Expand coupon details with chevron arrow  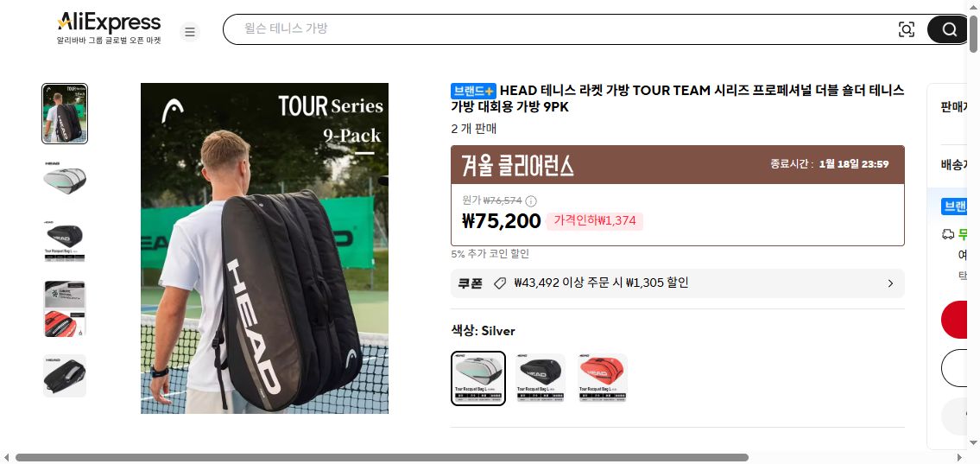point(890,283)
